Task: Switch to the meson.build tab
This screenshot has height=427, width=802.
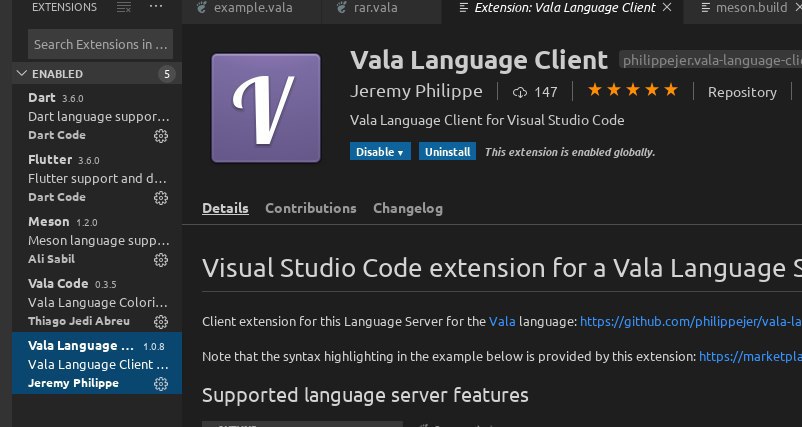Action: (x=743, y=8)
